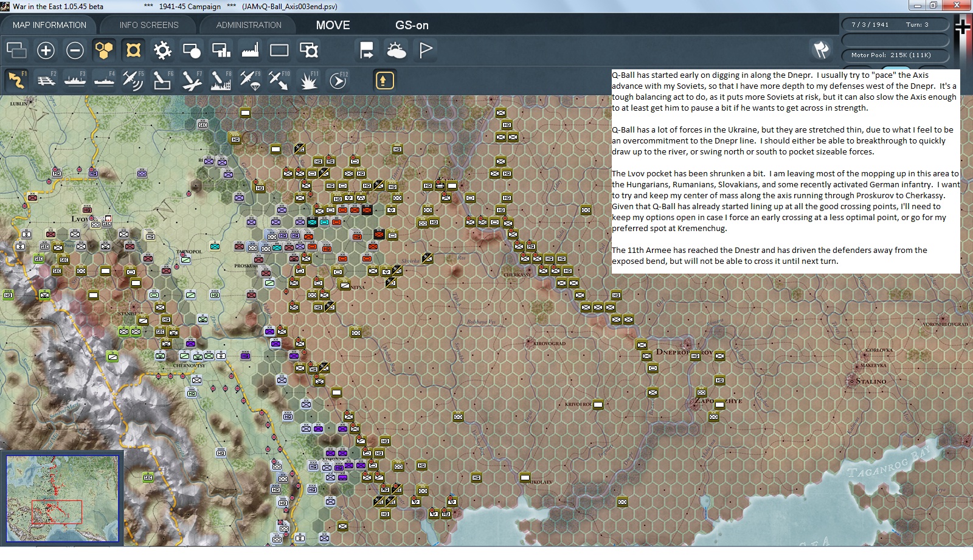Toggle the factory locations overlay
Screen dimensions: 973x560
pyautogui.click(x=250, y=50)
